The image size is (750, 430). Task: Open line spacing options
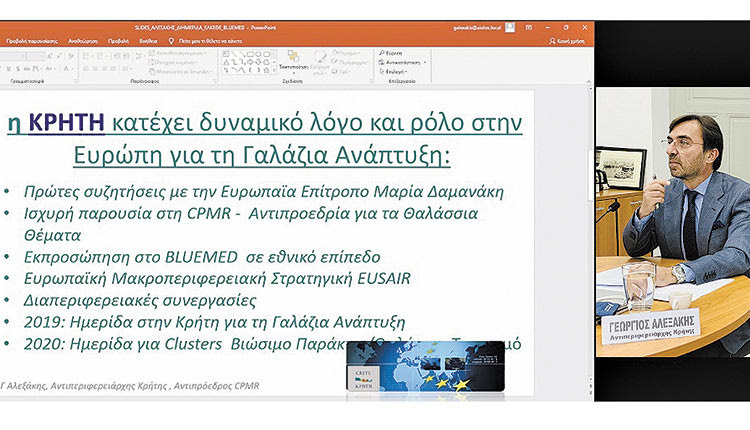pyautogui.click(x=139, y=56)
